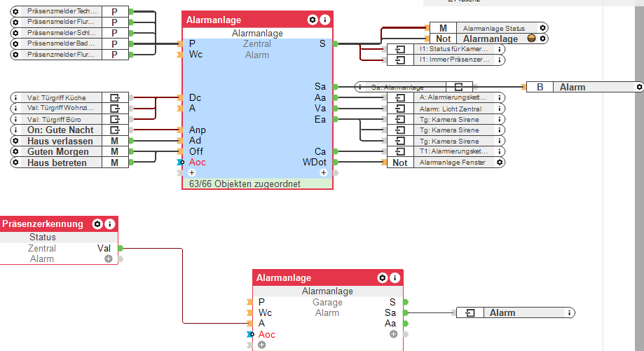Click info icon of Alarm: Licht Zentral
Image resolution: width=644 pixels, height=351 pixels.
click(x=500, y=109)
